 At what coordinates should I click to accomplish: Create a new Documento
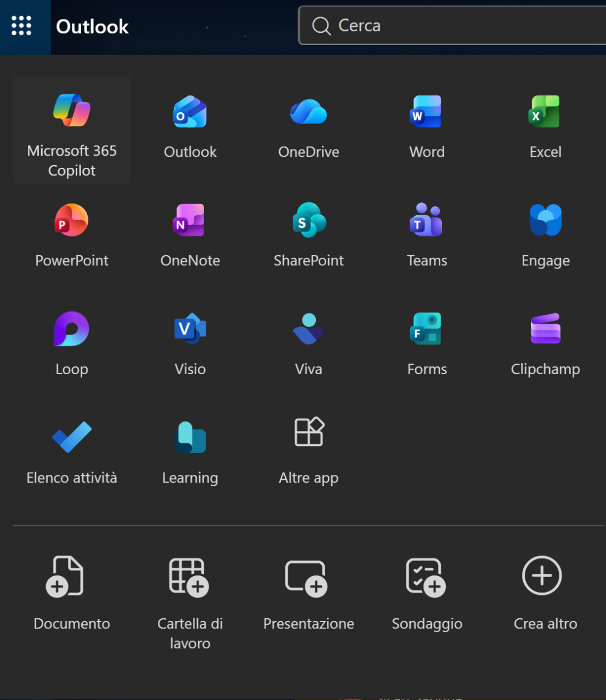tap(72, 594)
